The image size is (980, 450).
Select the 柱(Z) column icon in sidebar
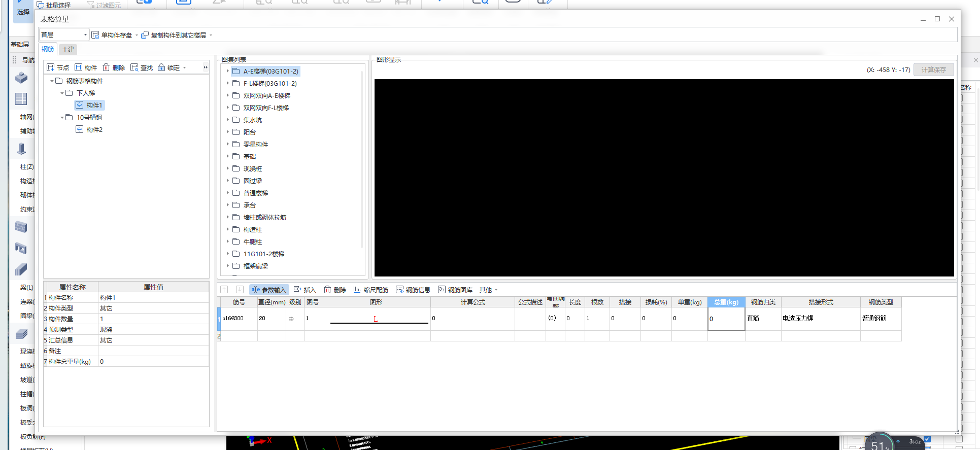pyautogui.click(x=21, y=149)
